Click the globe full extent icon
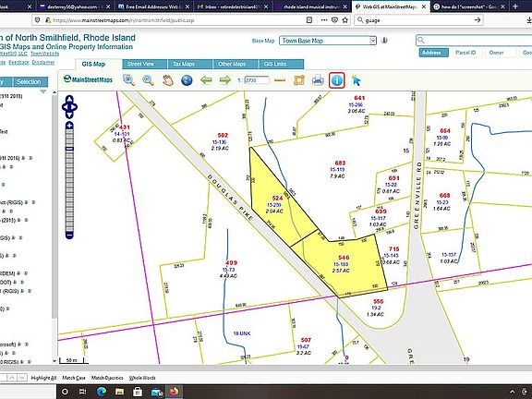 (187, 80)
